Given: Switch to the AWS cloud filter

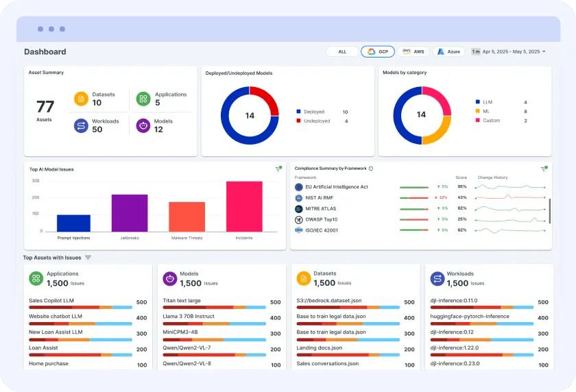Looking at the screenshot, I should [413, 51].
